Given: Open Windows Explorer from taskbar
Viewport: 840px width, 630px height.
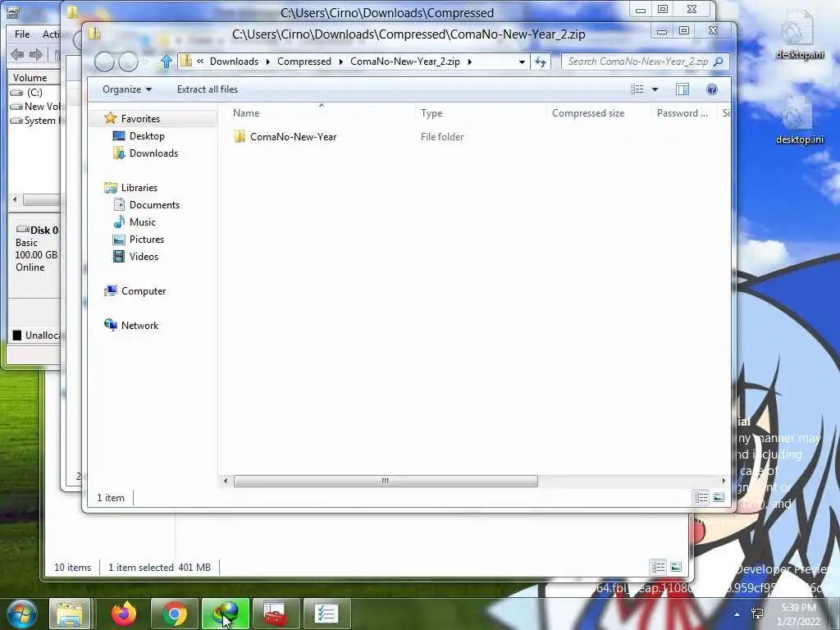Looking at the screenshot, I should click(x=70, y=614).
